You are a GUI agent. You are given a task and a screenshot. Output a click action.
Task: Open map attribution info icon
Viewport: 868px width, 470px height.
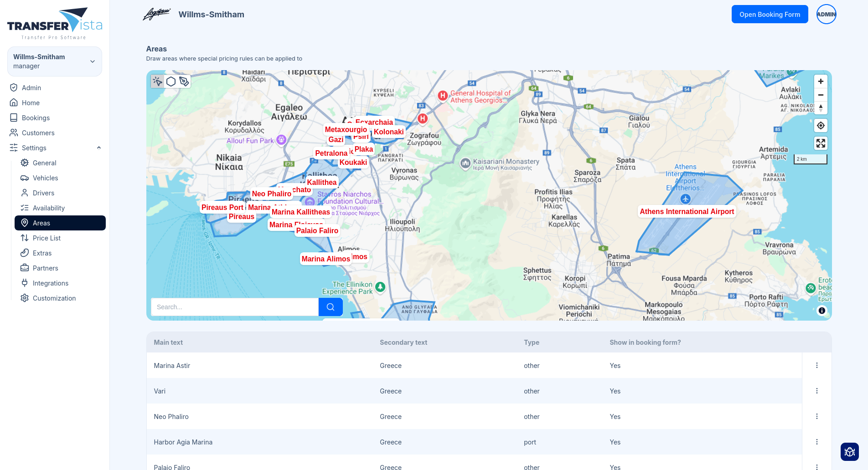point(822,311)
